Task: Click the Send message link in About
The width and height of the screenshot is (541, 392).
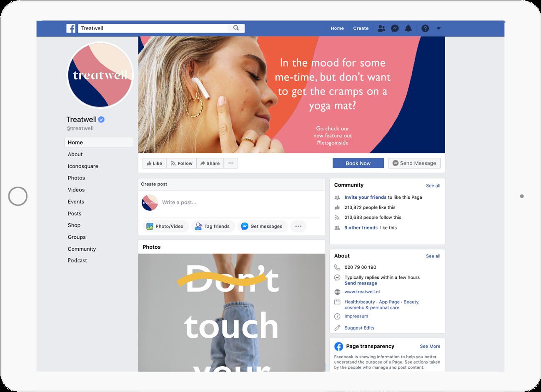Action: tap(361, 283)
